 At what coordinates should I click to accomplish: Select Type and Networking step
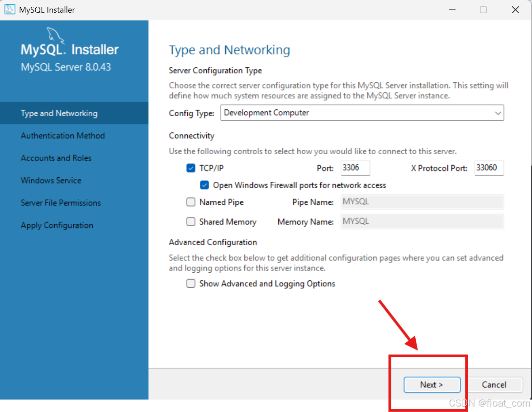tap(74, 113)
